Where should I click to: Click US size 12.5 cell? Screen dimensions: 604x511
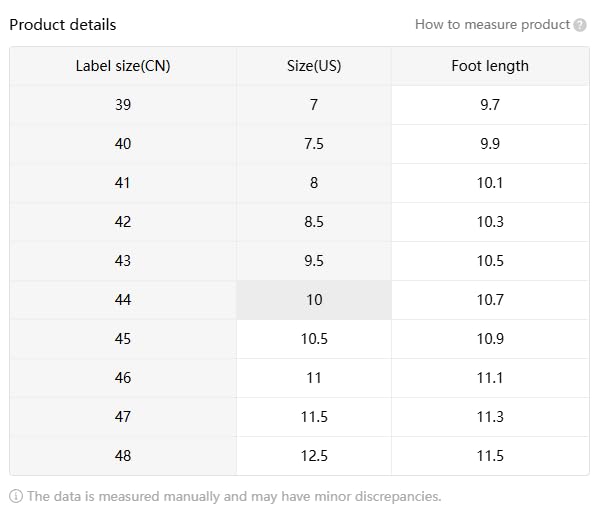(313, 456)
